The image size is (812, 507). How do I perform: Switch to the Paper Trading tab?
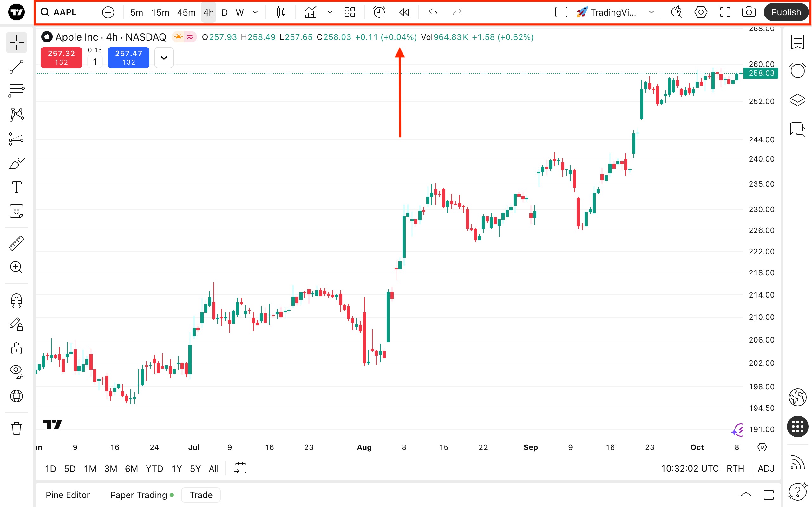coord(139,495)
